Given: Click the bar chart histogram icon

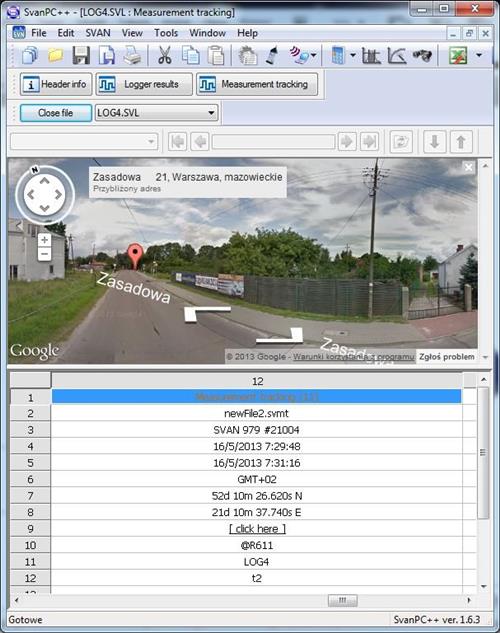Looking at the screenshot, I should 371,55.
